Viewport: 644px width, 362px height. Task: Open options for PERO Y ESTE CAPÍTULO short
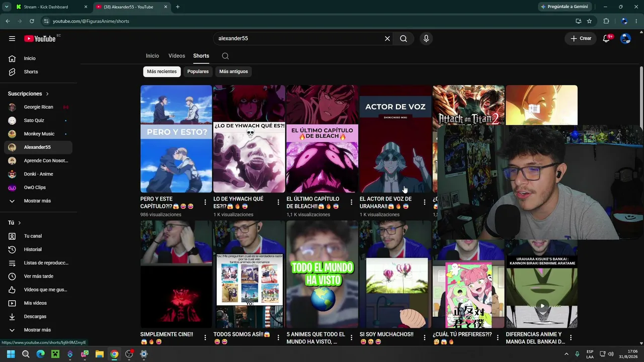pos(205,202)
